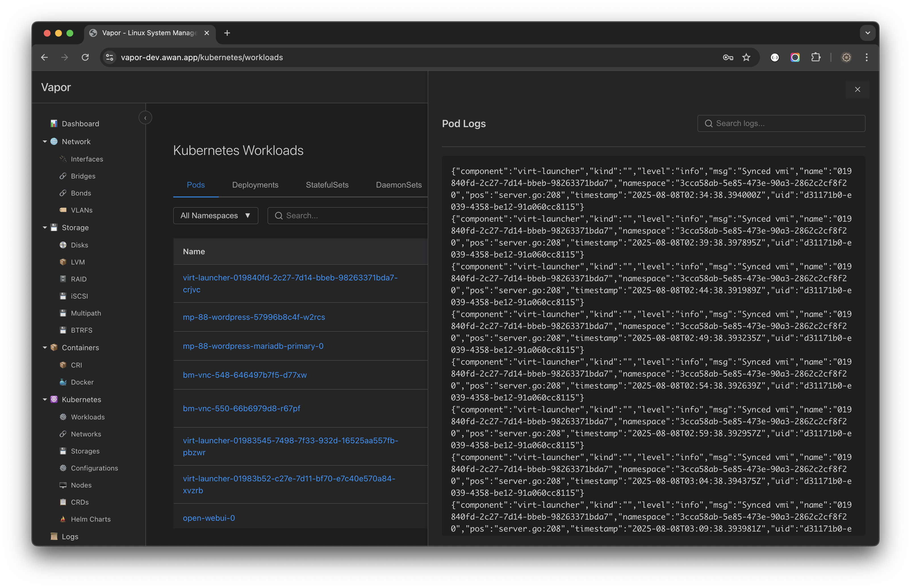Switch to the StatefulSets tab
Viewport: 911px width, 588px height.
[327, 185]
